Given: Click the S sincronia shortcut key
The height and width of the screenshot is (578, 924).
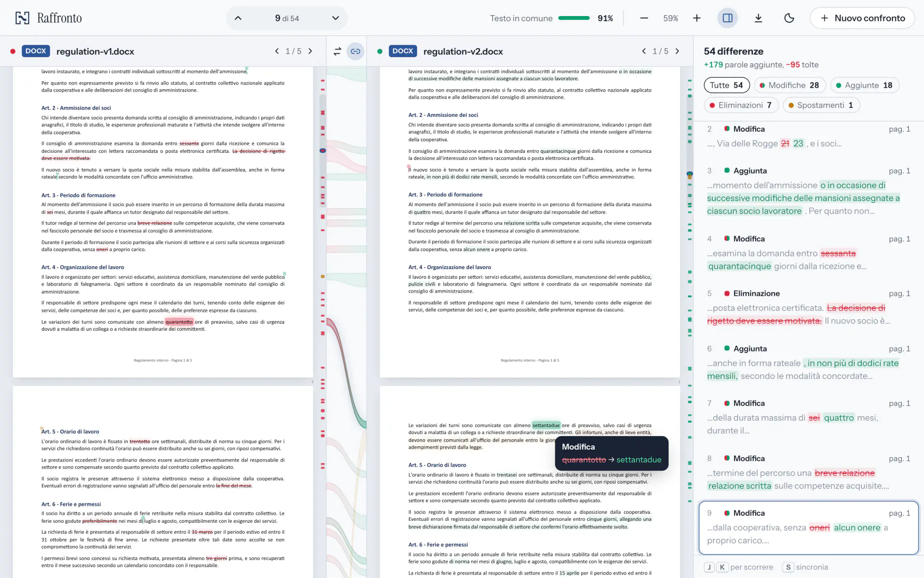Looking at the screenshot, I should pos(788,567).
